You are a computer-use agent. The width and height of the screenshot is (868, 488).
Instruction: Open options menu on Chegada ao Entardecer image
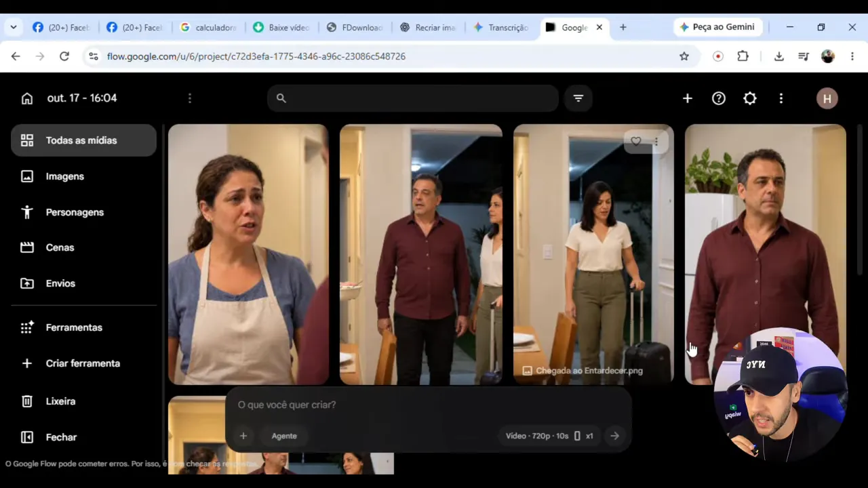click(656, 141)
